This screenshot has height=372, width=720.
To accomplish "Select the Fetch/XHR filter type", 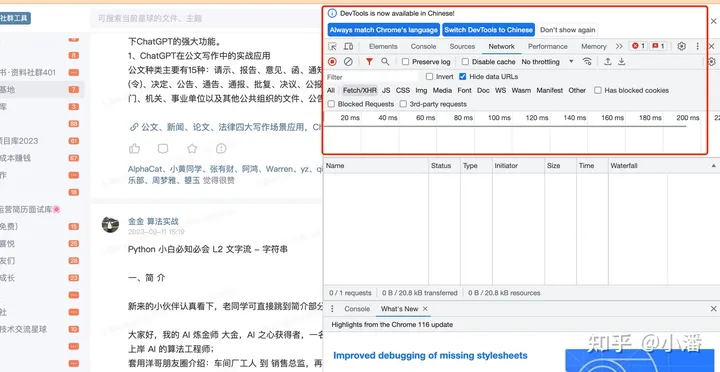I will (x=360, y=90).
